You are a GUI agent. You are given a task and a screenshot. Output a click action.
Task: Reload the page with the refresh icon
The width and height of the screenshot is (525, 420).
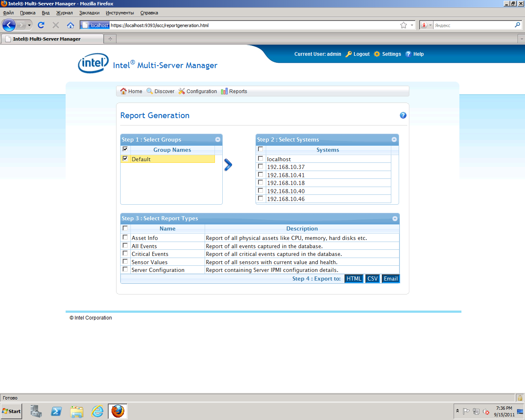(41, 25)
